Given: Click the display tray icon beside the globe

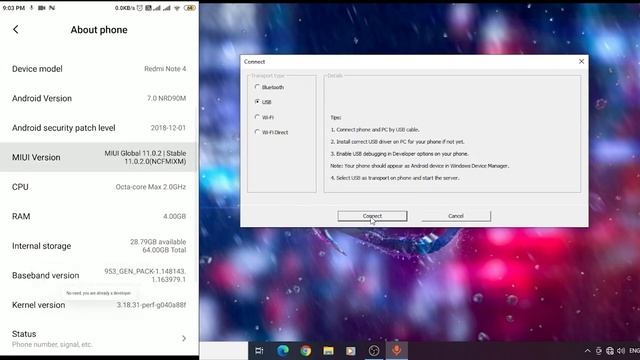Looking at the screenshot, I should coord(598,351).
